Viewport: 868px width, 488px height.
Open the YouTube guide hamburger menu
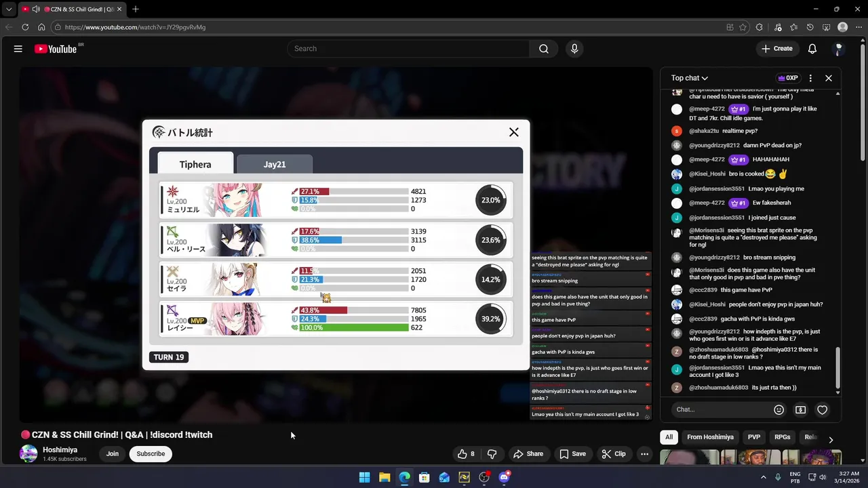coord(18,49)
